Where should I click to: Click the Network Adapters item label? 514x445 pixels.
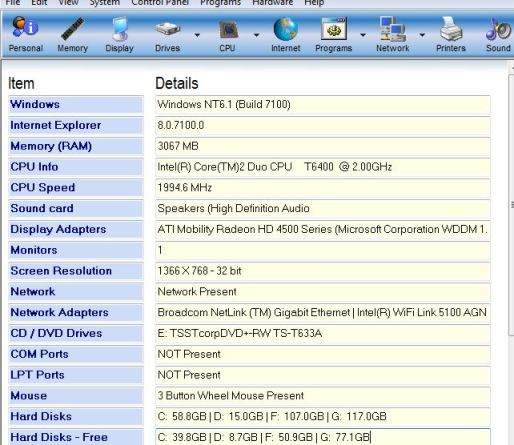pos(76,313)
